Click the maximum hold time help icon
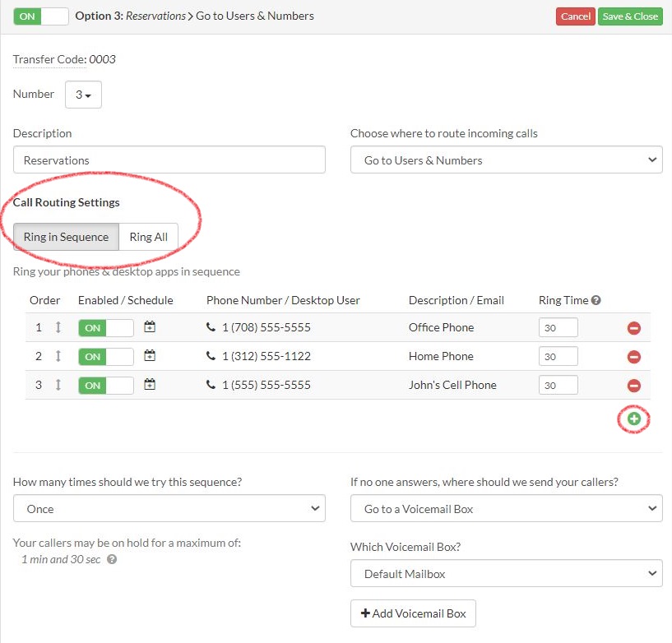 (x=112, y=559)
